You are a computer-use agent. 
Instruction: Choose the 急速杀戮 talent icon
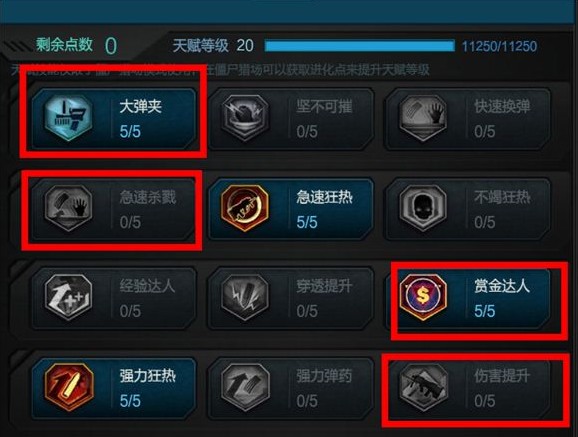(x=69, y=208)
